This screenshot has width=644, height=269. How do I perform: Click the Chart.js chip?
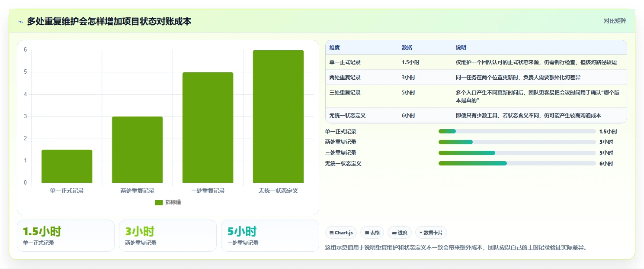341,233
